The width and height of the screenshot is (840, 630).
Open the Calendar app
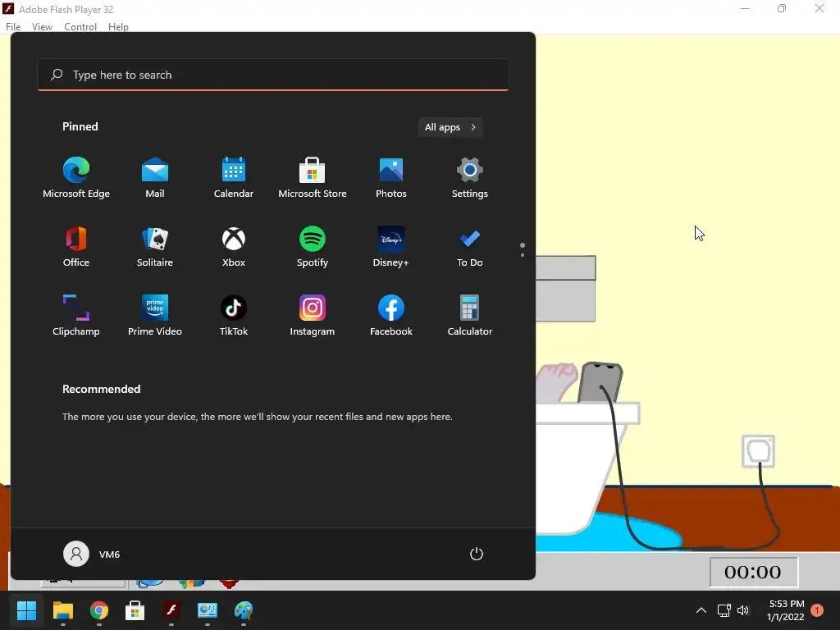pyautogui.click(x=234, y=178)
